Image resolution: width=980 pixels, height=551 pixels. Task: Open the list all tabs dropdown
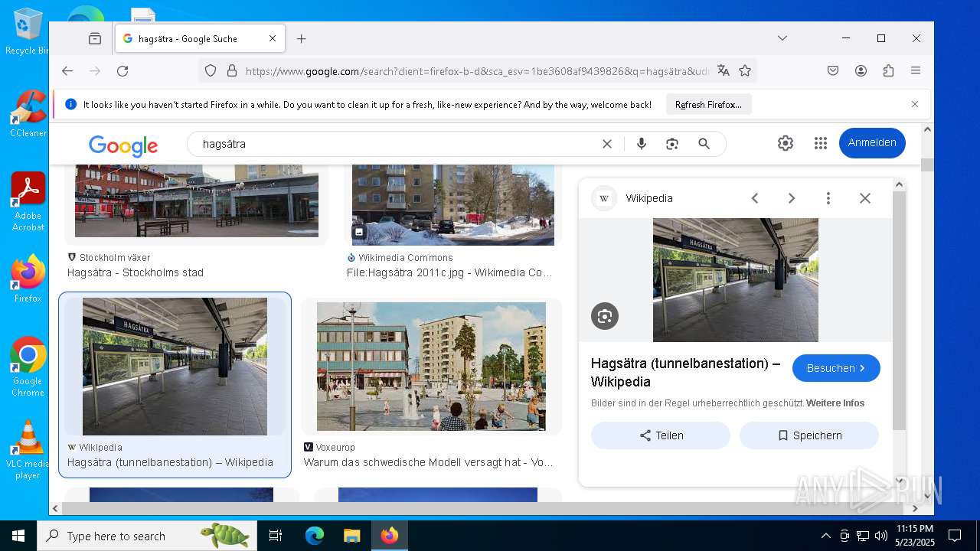(x=782, y=38)
